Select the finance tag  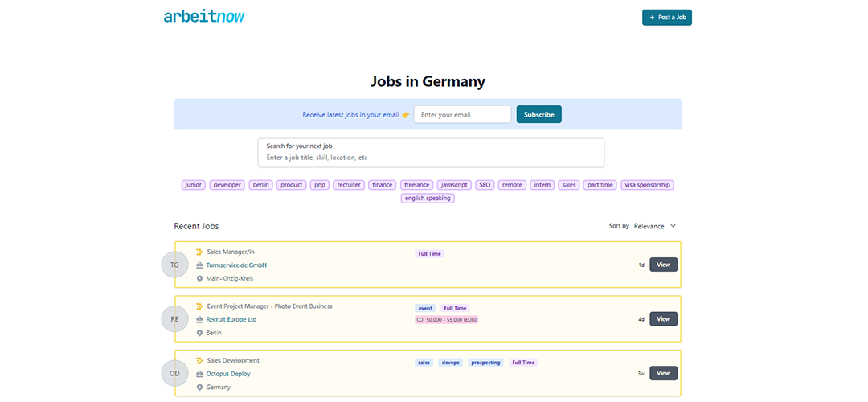(x=383, y=185)
